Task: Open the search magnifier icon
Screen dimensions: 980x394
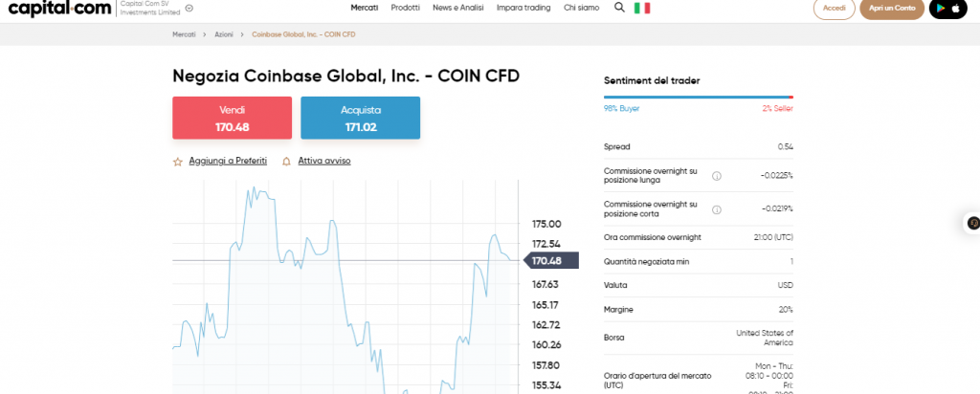Action: (619, 8)
